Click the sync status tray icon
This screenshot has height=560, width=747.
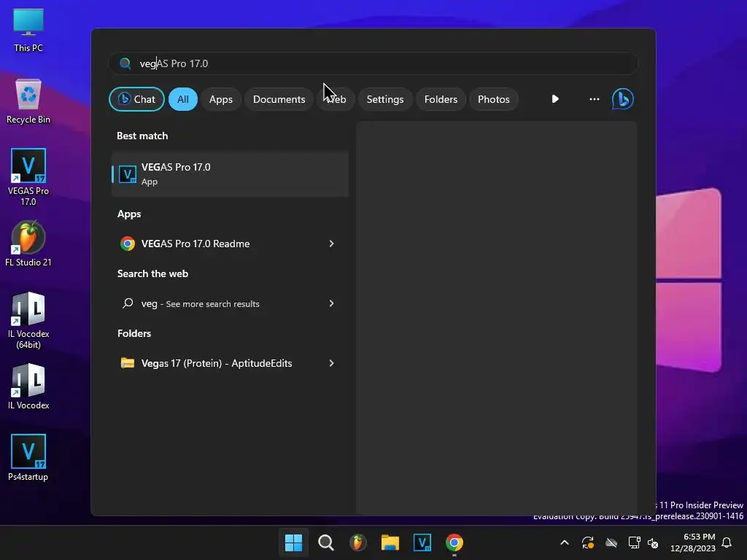[x=588, y=542]
